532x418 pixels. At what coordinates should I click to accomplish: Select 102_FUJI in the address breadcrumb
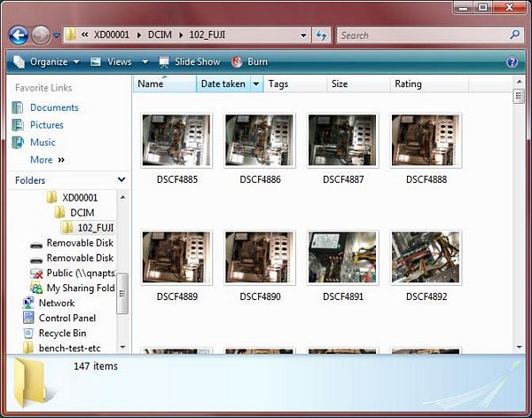[207, 35]
